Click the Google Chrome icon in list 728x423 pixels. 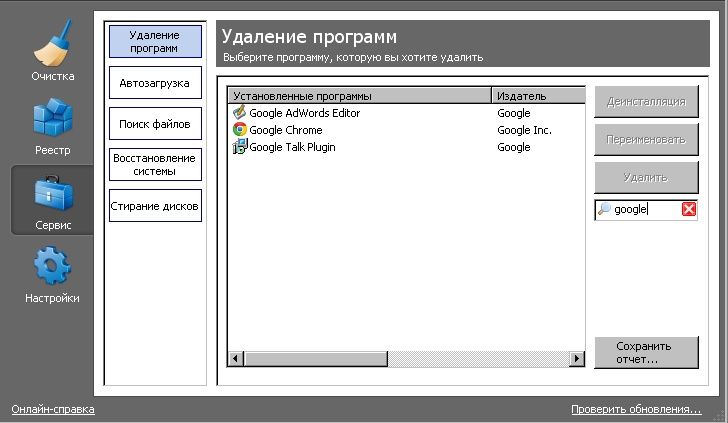coord(239,130)
